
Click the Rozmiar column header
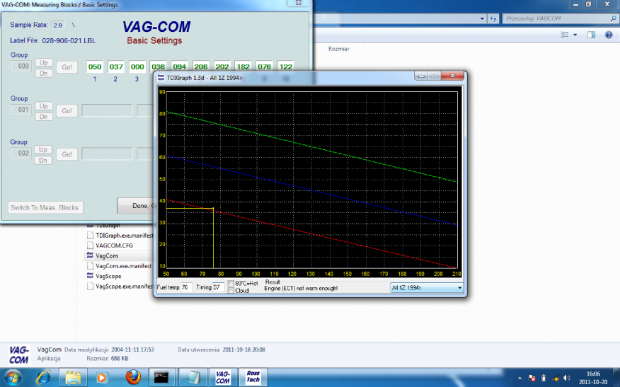(338, 49)
